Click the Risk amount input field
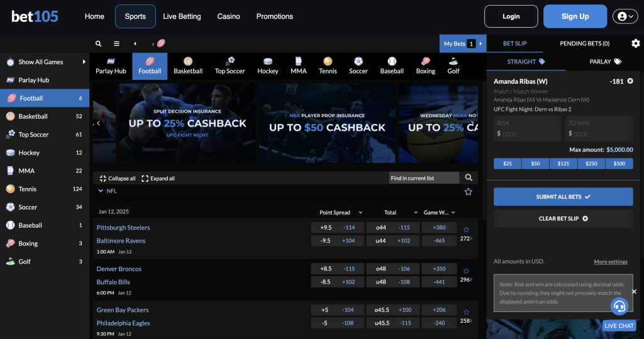This screenshot has width=644, height=339. (527, 133)
